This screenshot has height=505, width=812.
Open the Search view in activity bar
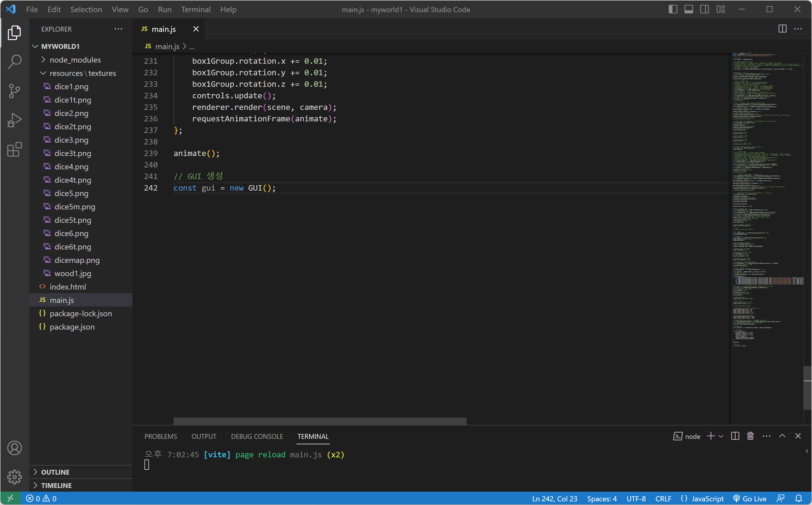[14, 61]
